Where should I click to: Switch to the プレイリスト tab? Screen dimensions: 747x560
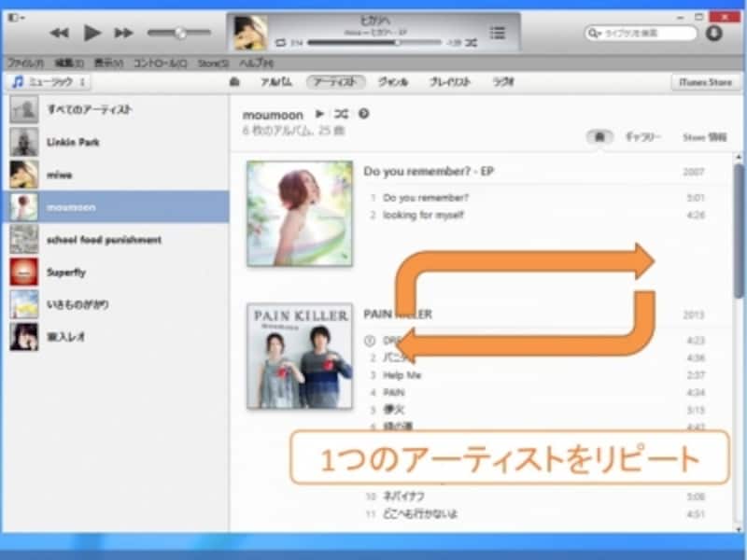(450, 82)
